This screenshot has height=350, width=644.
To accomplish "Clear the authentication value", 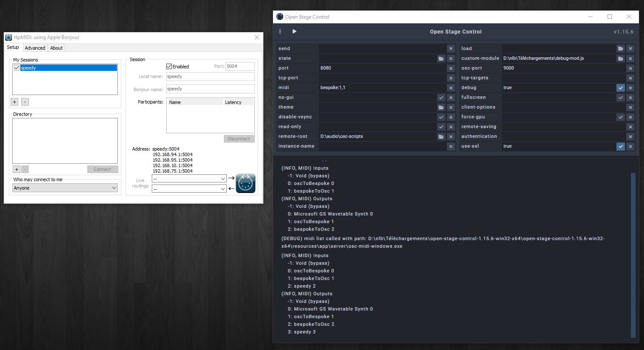I will coord(630,137).
